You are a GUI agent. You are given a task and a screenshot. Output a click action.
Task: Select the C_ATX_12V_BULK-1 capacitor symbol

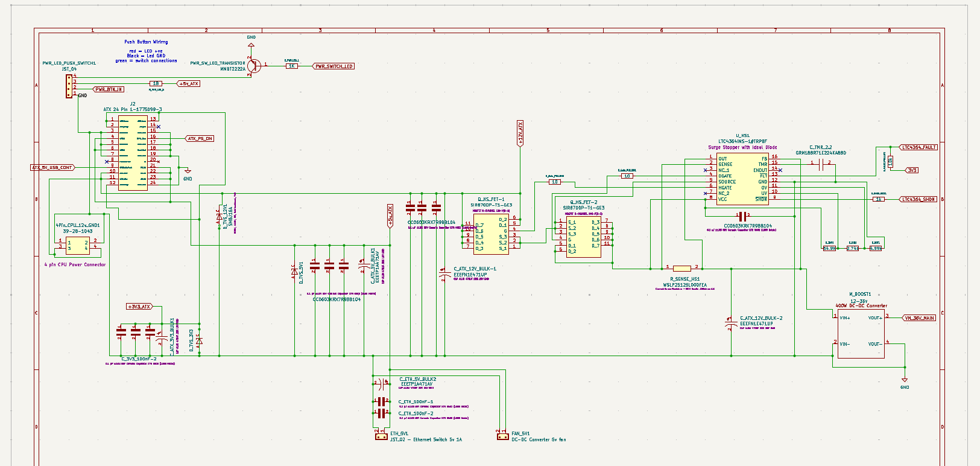tap(445, 275)
